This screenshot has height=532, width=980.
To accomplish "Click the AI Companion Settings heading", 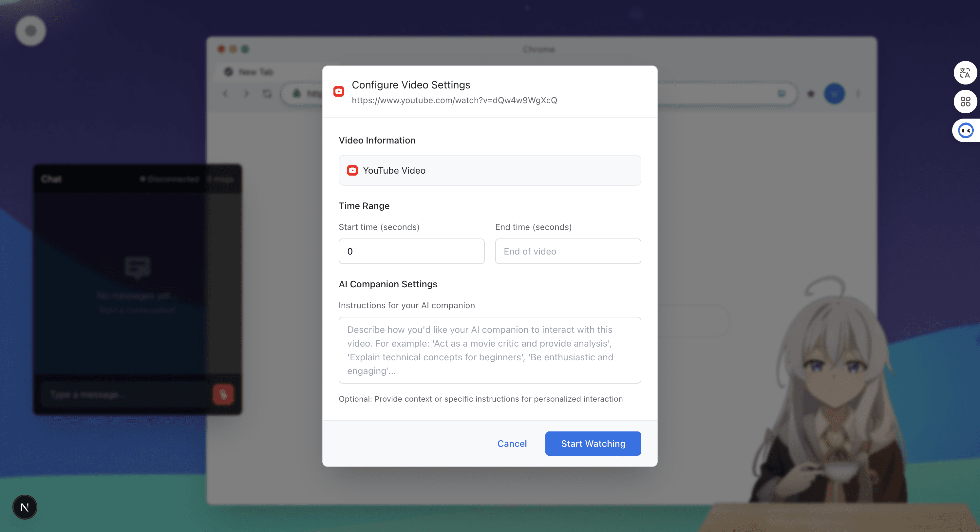I will 388,284.
